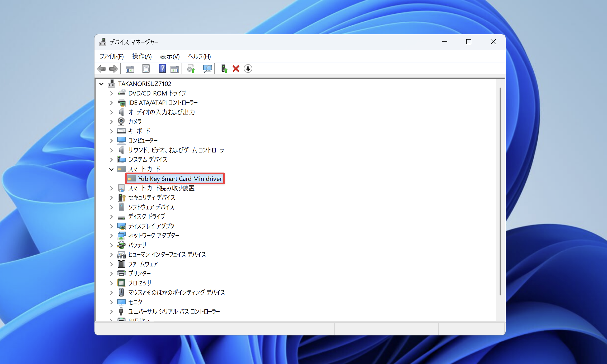The image size is (607, 364).
Task: Select the システム デバイス label
Action: pyautogui.click(x=148, y=160)
